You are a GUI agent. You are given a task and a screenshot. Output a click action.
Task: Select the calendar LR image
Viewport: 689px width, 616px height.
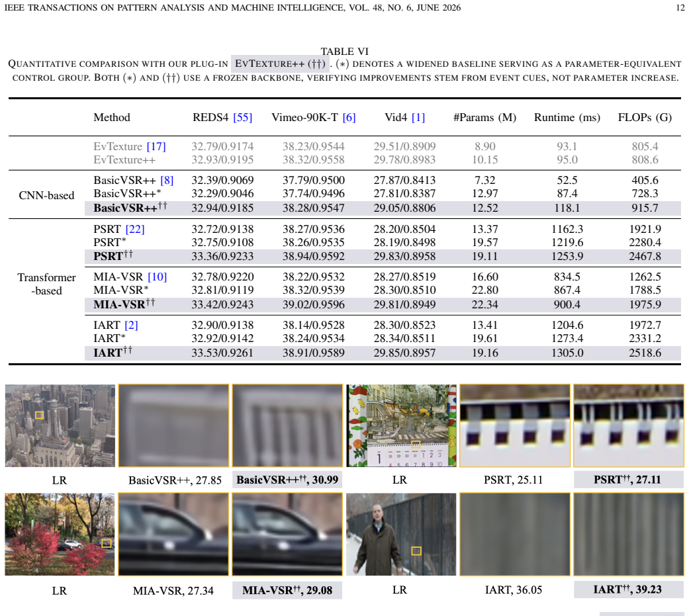[x=401, y=425]
